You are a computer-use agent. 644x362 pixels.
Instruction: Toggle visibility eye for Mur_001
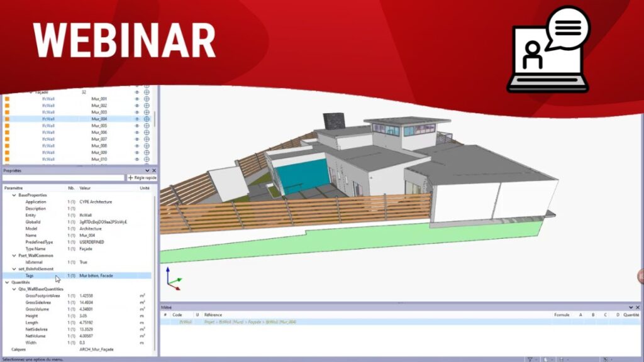click(x=137, y=99)
